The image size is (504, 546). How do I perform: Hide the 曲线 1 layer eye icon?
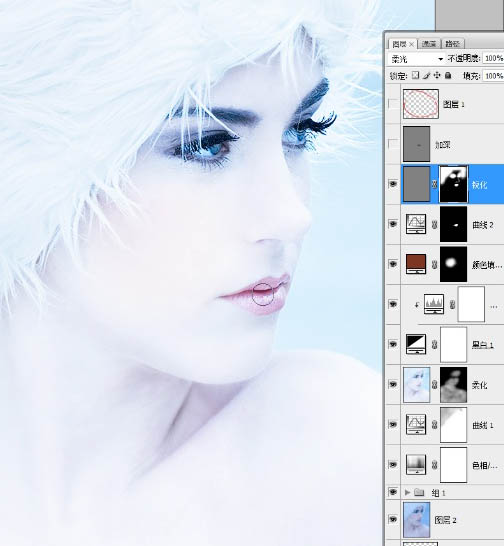point(393,424)
